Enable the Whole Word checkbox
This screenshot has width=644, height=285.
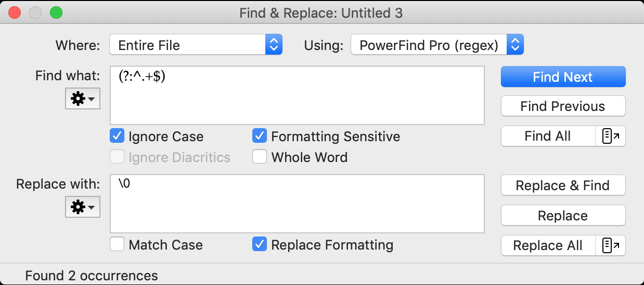(260, 157)
